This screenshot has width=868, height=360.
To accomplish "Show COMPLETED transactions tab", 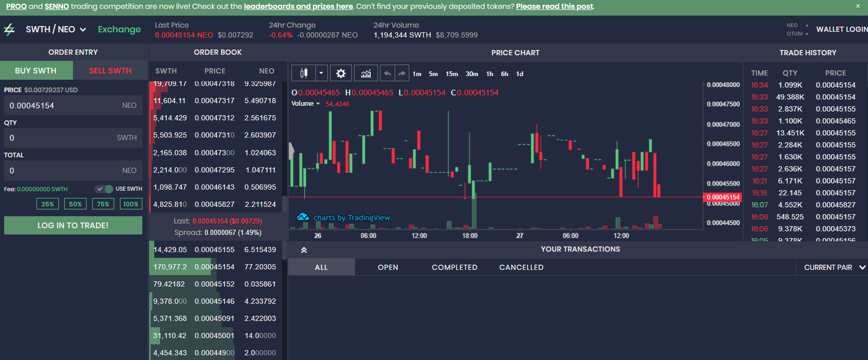I will tap(455, 267).
